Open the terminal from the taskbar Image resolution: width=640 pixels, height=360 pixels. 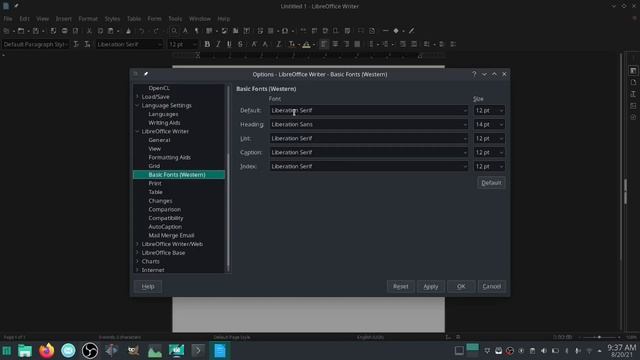click(x=198, y=351)
